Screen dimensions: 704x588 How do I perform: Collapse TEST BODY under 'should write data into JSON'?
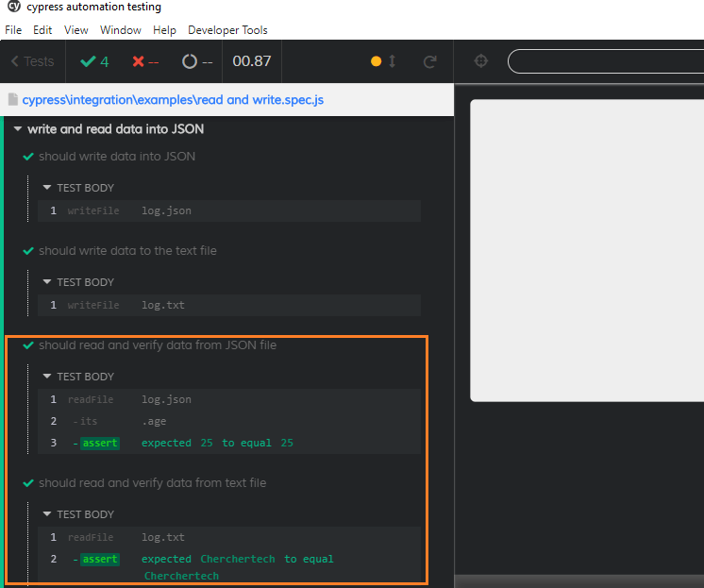point(78,188)
